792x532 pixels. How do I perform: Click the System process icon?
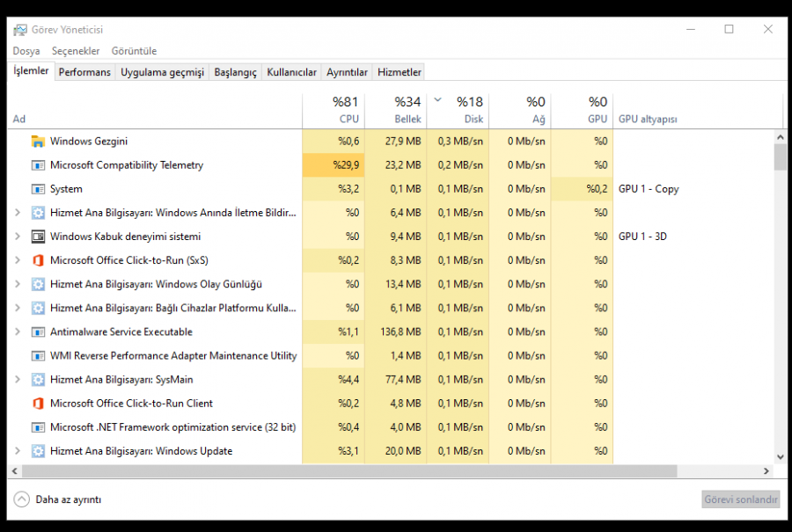pos(38,189)
